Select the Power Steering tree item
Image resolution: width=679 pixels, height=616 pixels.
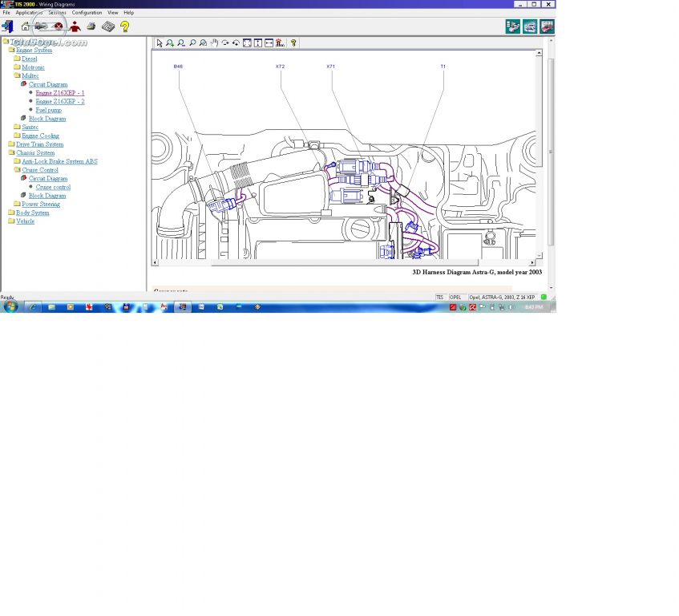[41, 204]
